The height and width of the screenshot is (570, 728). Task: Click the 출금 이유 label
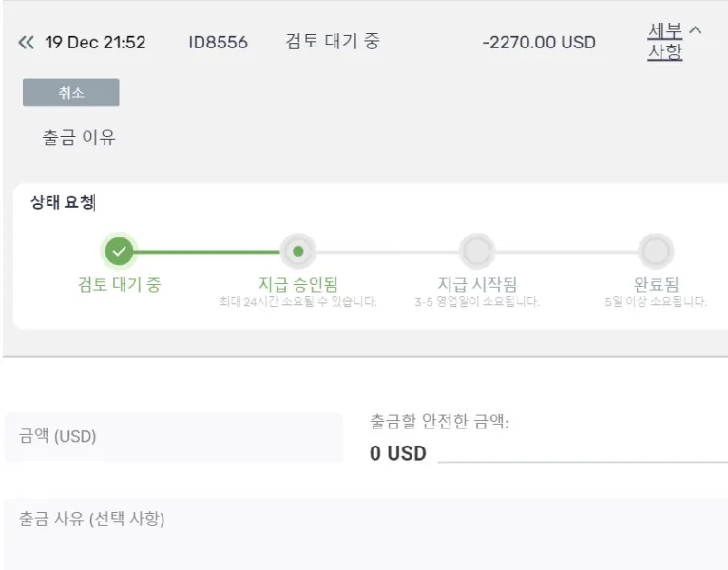(x=78, y=138)
